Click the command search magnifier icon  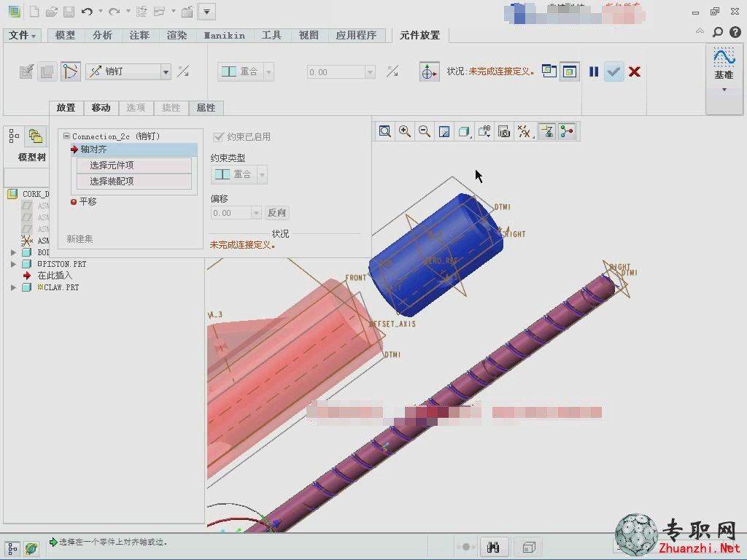(717, 32)
